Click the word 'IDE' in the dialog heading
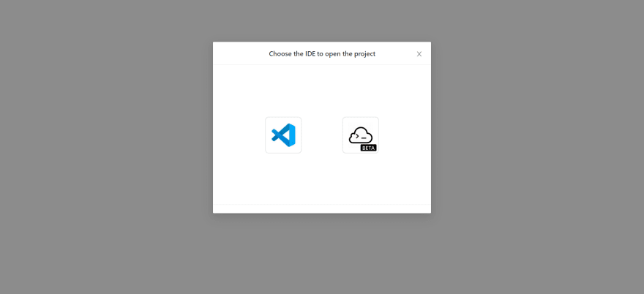The image size is (644, 294). (310, 54)
